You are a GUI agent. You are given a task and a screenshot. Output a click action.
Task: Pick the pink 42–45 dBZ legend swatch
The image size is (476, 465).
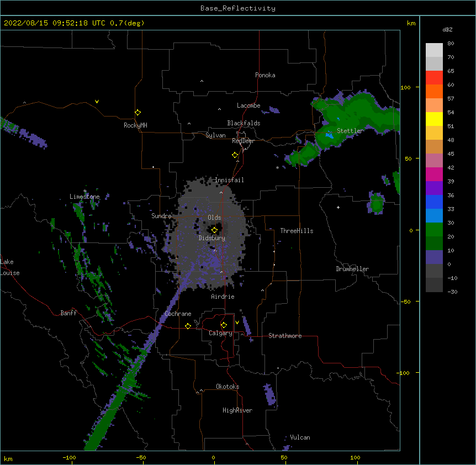point(434,161)
